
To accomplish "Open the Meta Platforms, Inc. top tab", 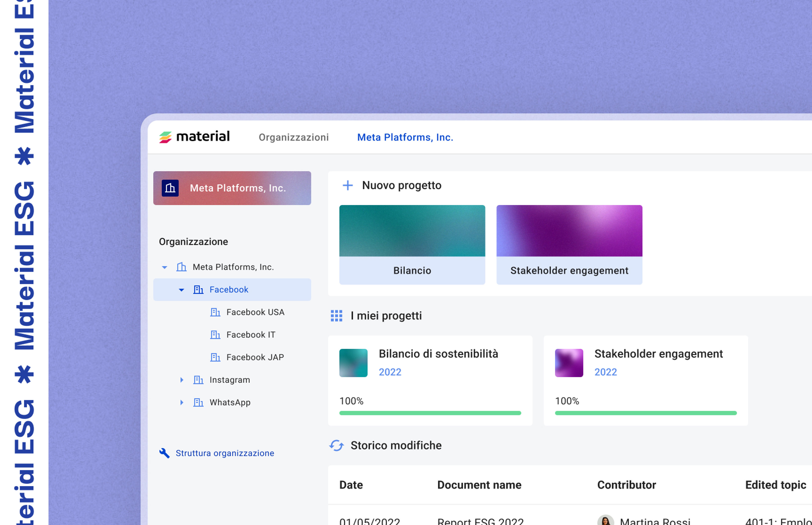I will point(405,137).
